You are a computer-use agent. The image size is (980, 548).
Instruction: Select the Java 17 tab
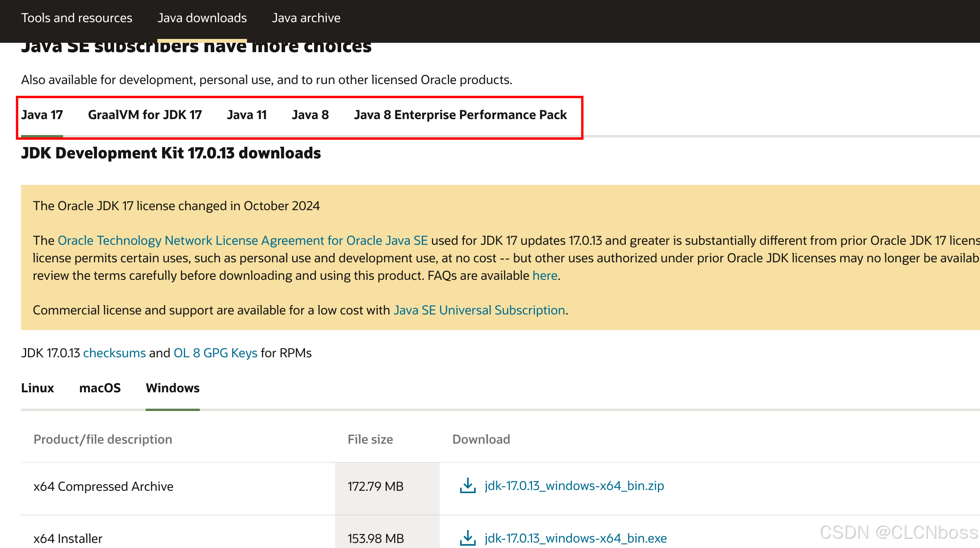(42, 115)
